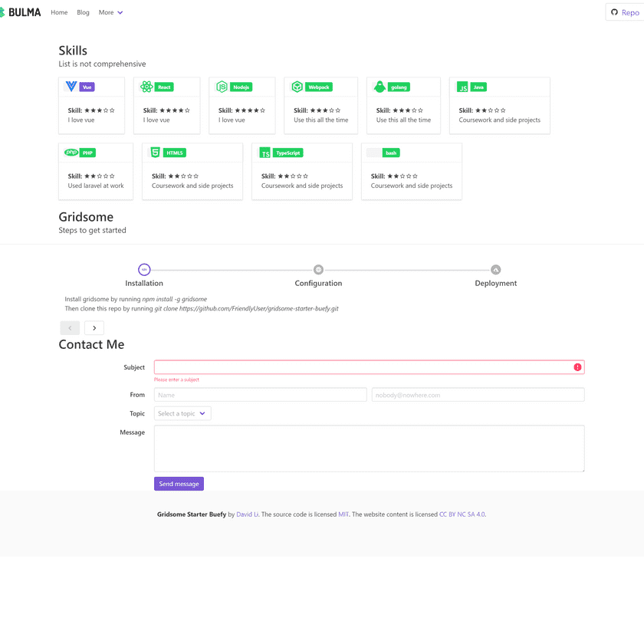
Task: Click the HTML5 shield icon
Action: click(x=155, y=153)
